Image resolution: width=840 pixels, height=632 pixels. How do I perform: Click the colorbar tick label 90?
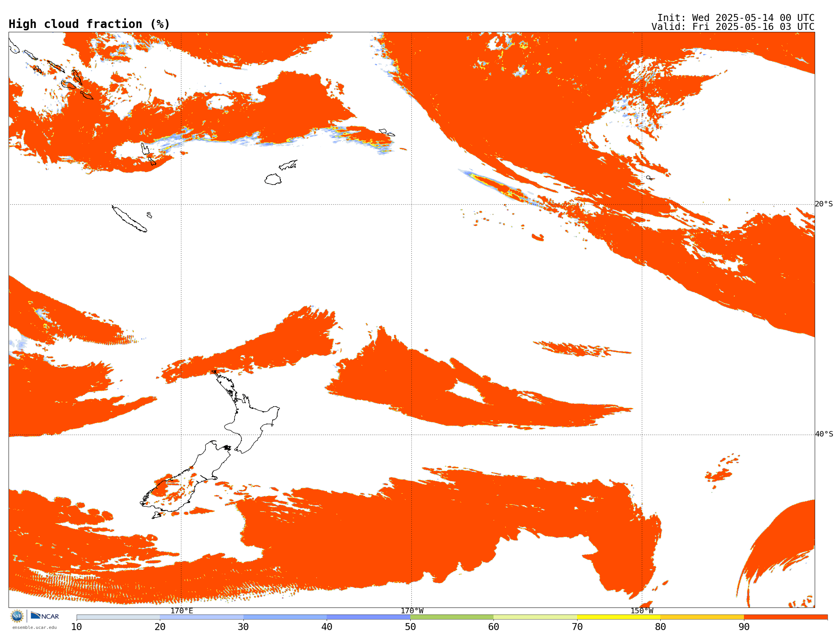[744, 627]
